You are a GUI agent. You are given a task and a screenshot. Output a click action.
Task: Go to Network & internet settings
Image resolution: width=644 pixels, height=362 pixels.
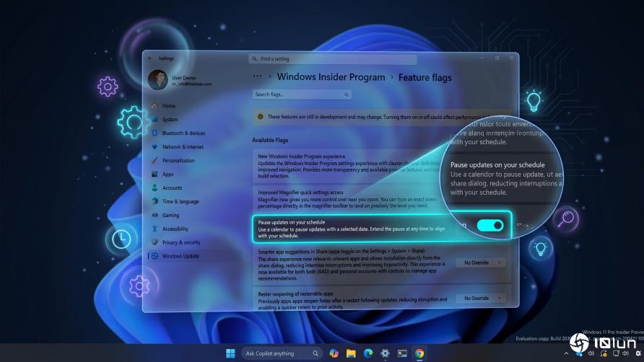(183, 147)
